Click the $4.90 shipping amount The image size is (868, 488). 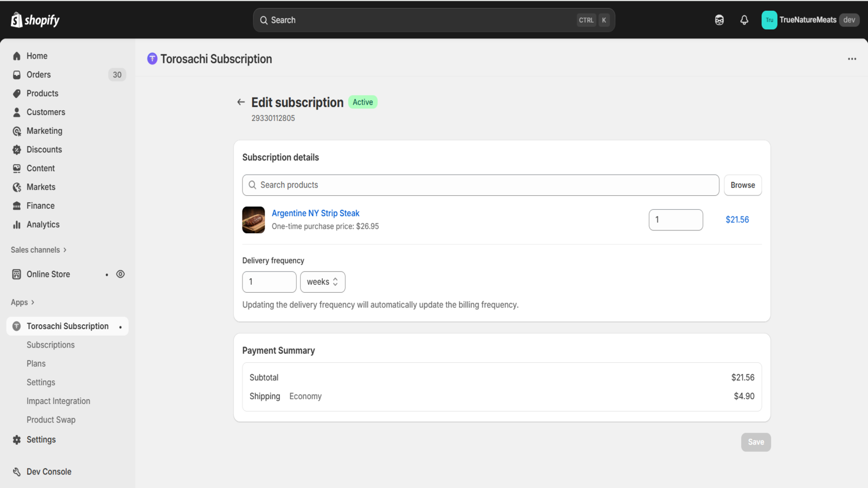click(x=744, y=396)
